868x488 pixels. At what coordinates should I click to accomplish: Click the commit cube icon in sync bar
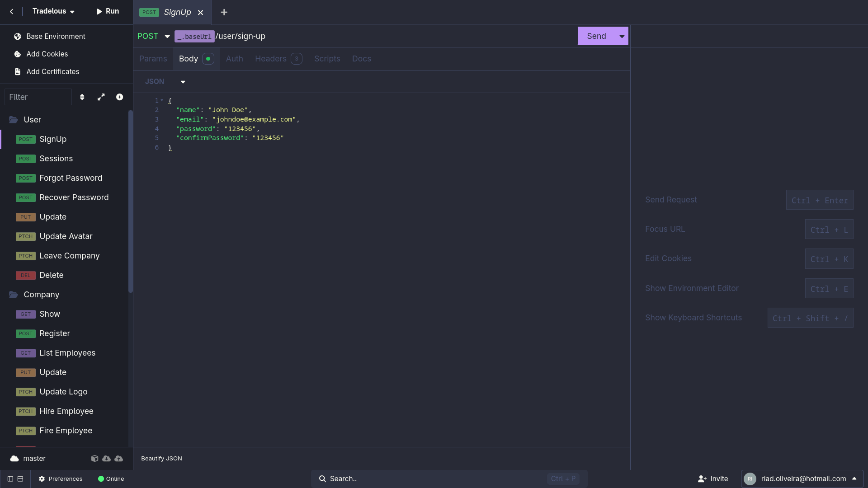click(94, 459)
